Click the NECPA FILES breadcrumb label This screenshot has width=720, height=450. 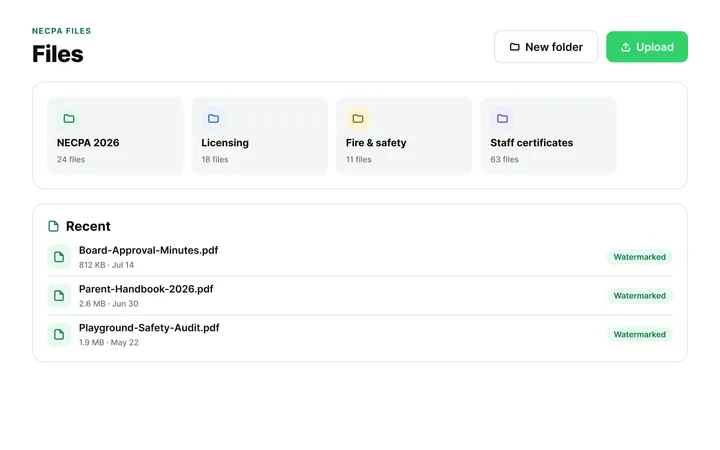62,31
